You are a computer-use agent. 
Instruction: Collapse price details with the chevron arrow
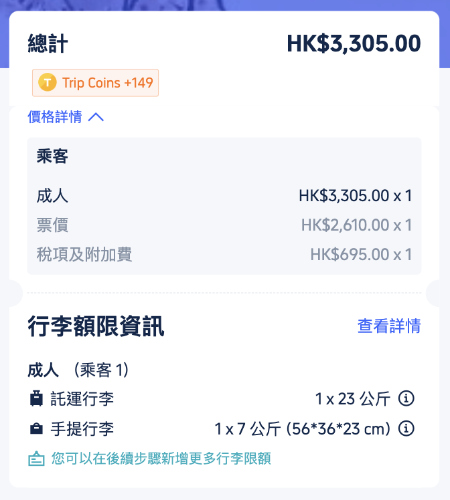pos(96,117)
